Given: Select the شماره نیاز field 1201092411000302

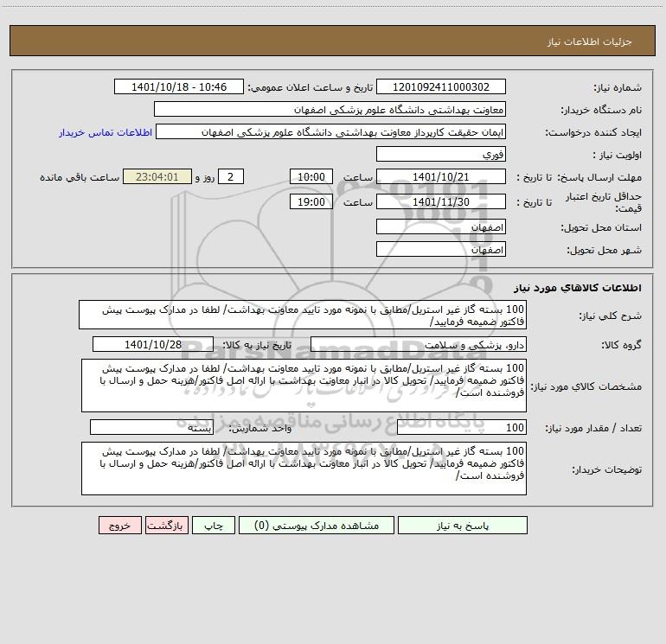Looking at the screenshot, I should pyautogui.click(x=441, y=86).
